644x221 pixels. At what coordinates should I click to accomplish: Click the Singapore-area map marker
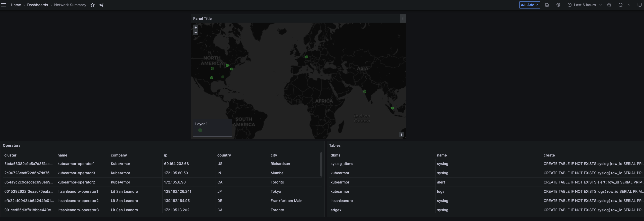click(392, 108)
